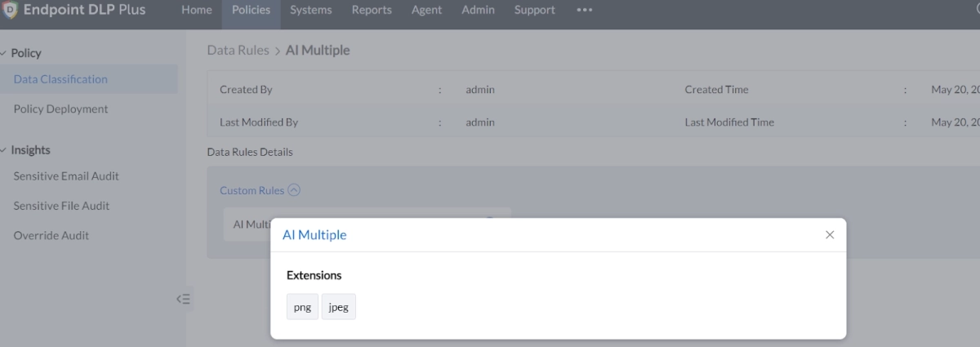Open Sensitive Email Audit
The height and width of the screenshot is (347, 980).
click(x=66, y=176)
